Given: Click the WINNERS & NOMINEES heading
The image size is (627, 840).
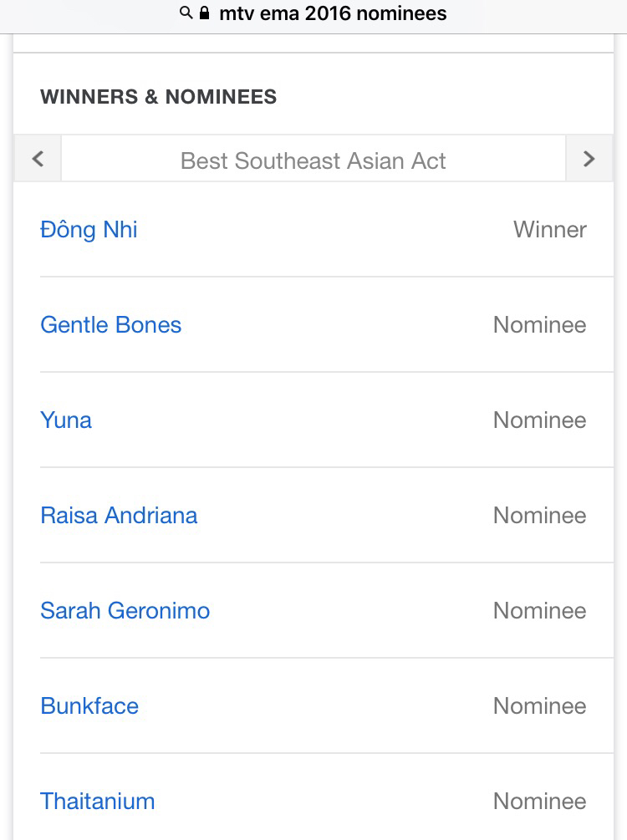Looking at the screenshot, I should (158, 97).
